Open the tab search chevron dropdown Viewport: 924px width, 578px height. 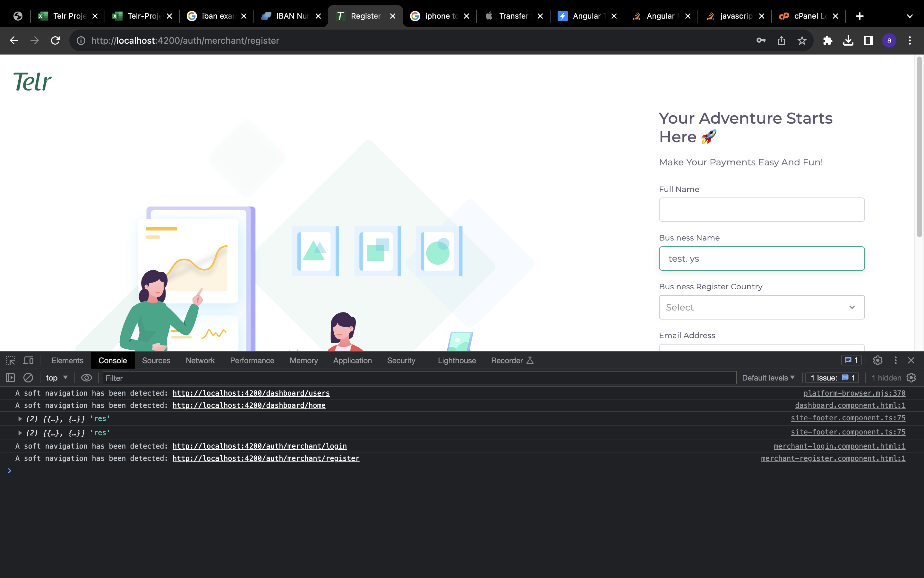click(x=910, y=16)
